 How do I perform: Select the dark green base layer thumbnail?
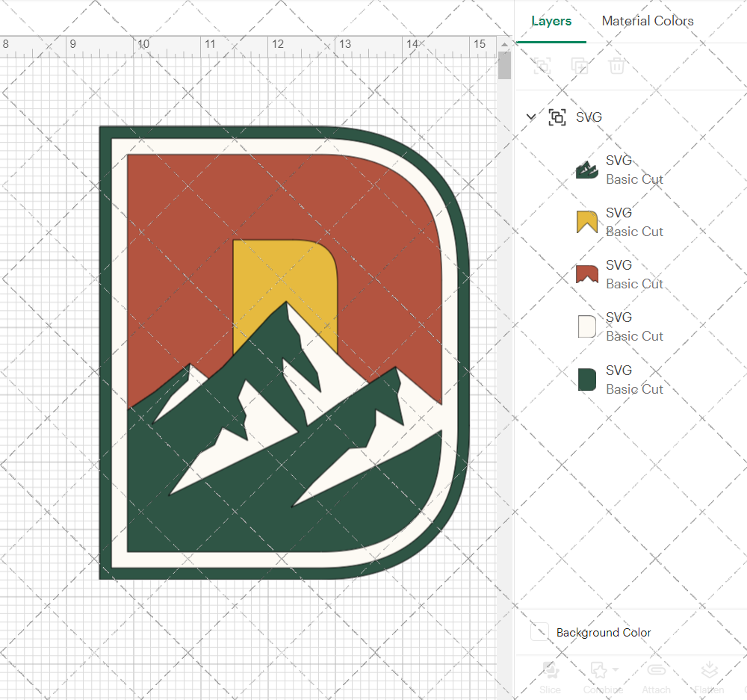click(587, 380)
